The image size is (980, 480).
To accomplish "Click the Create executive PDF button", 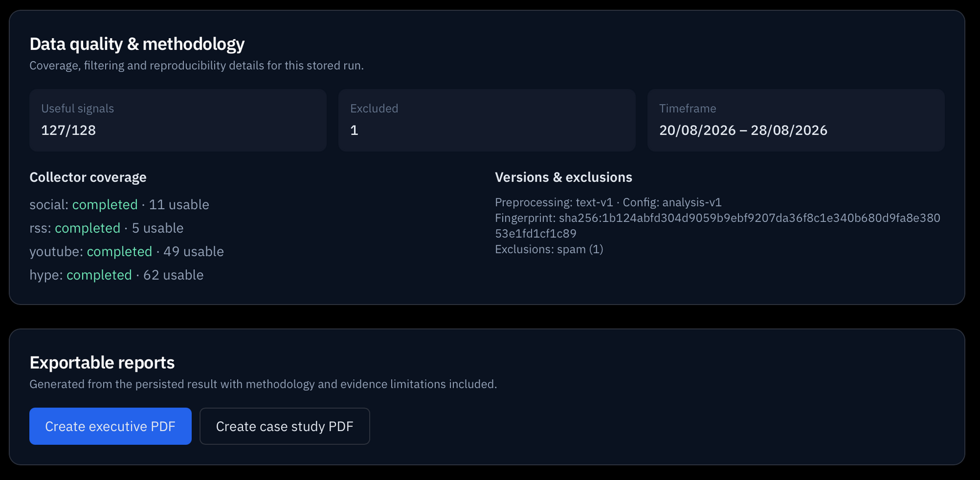I will pyautogui.click(x=110, y=426).
